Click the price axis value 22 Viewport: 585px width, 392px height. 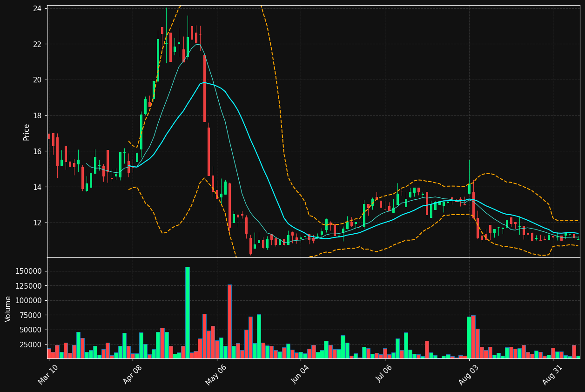pyautogui.click(x=38, y=44)
